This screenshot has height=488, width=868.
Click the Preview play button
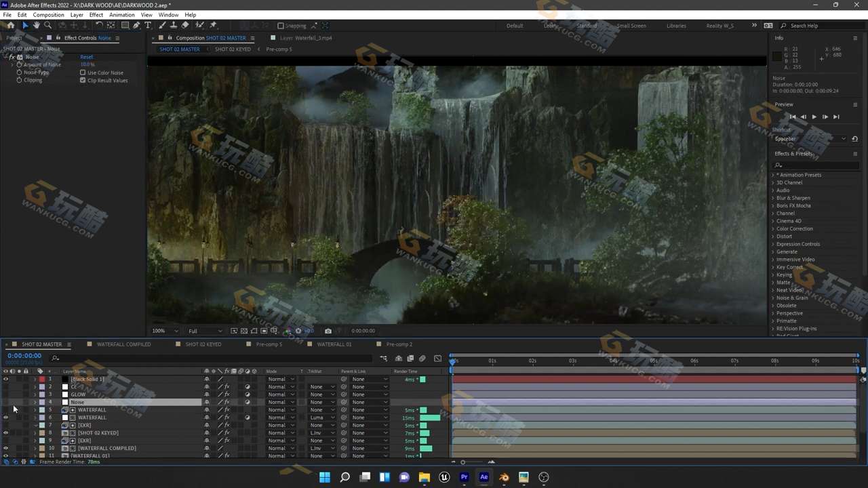click(x=814, y=117)
